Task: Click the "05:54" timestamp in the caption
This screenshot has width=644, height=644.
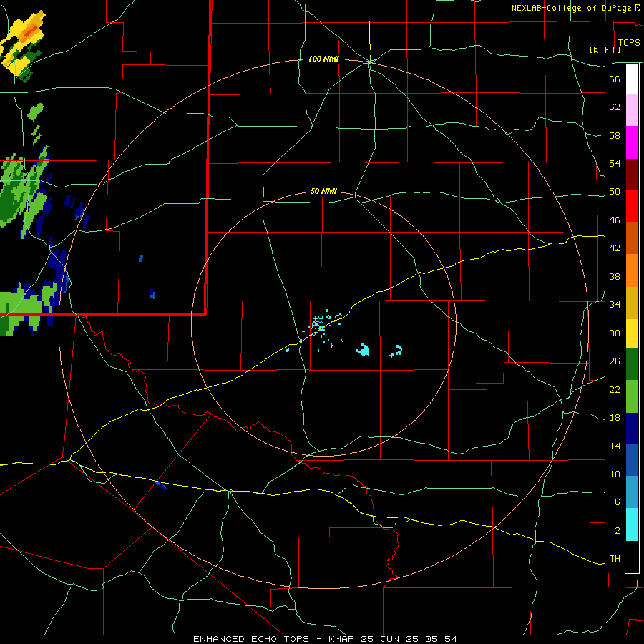Action: pyautogui.click(x=441, y=639)
